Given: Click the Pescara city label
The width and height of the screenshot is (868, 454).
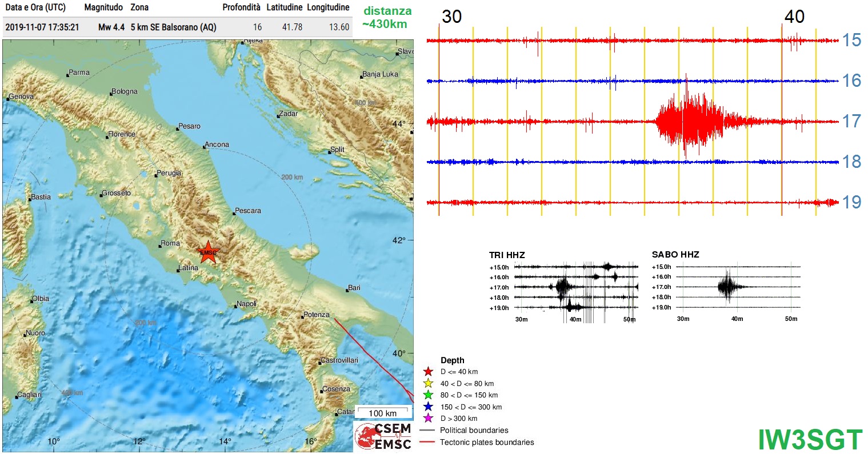Looking at the screenshot, I should 247,211.
